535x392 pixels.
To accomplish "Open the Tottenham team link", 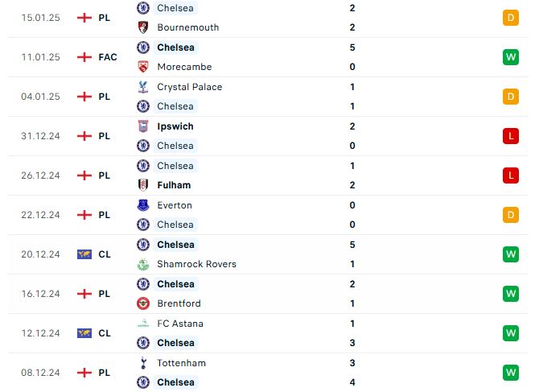I will [x=182, y=363].
